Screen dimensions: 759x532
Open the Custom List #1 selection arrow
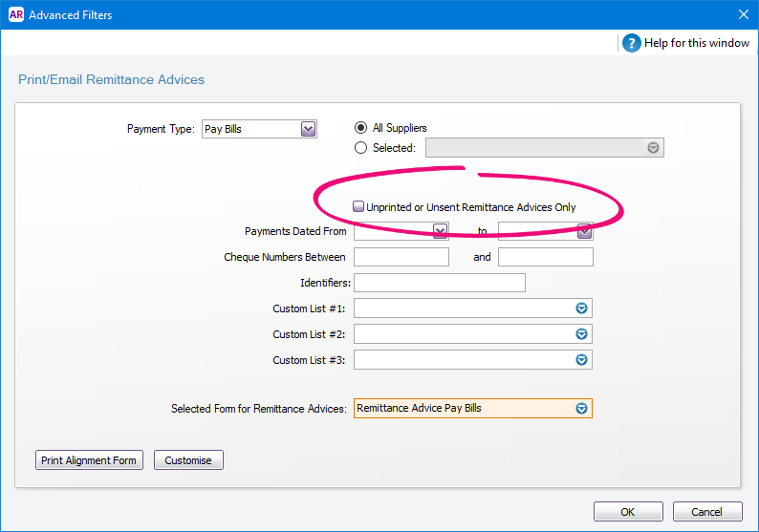[581, 309]
